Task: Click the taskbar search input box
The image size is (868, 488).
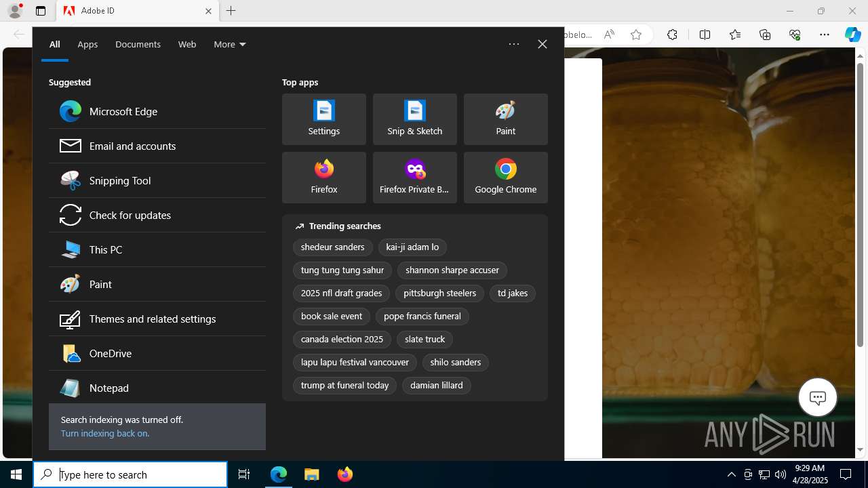Action: coord(130,474)
